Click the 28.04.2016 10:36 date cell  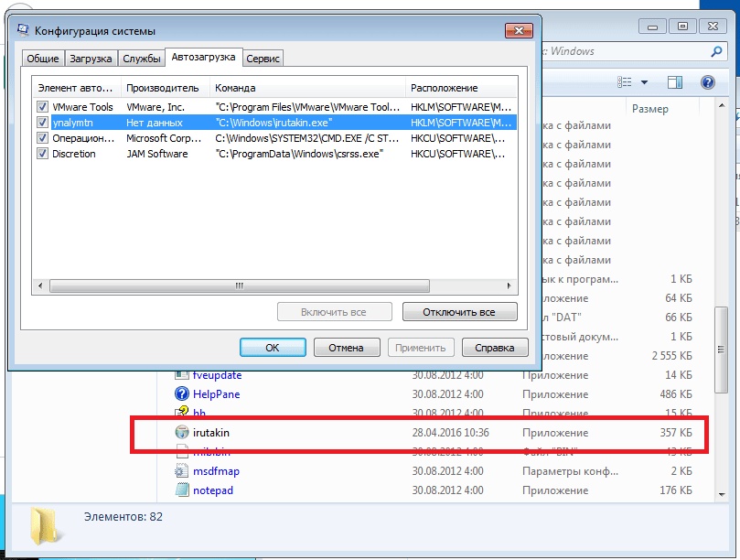(450, 433)
